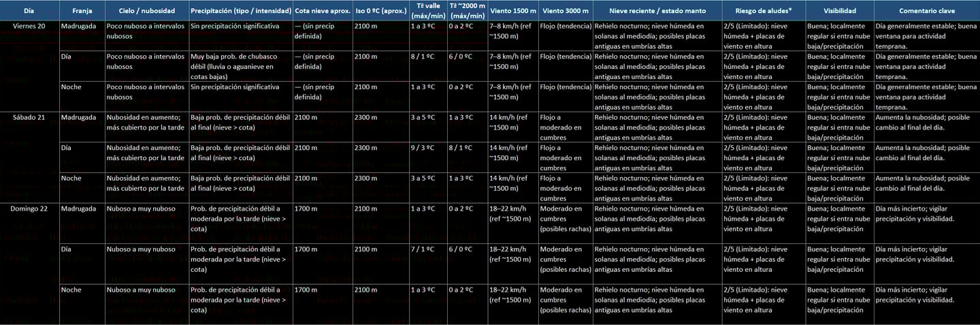Click the 'Cota nieve aprox.' header
This screenshot has height=325, width=980.
[x=323, y=11]
